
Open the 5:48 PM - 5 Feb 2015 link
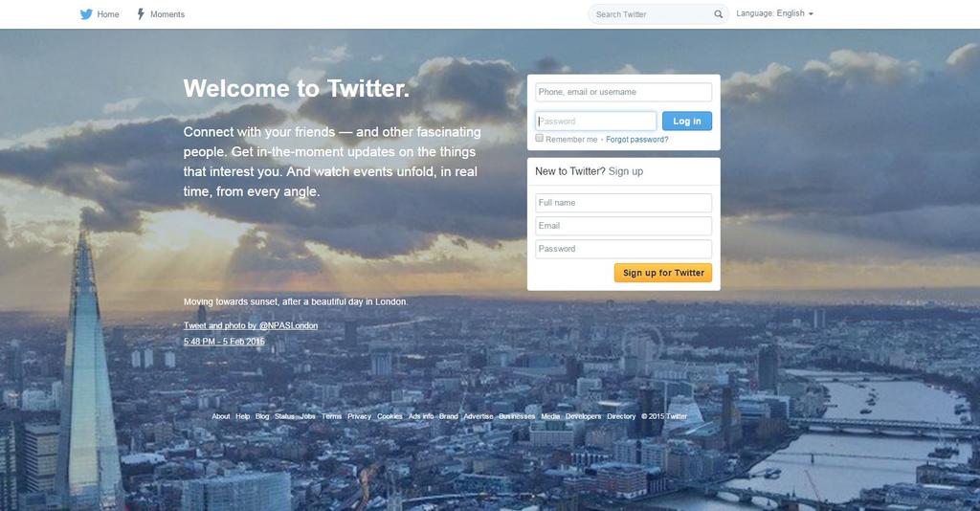pyautogui.click(x=224, y=341)
